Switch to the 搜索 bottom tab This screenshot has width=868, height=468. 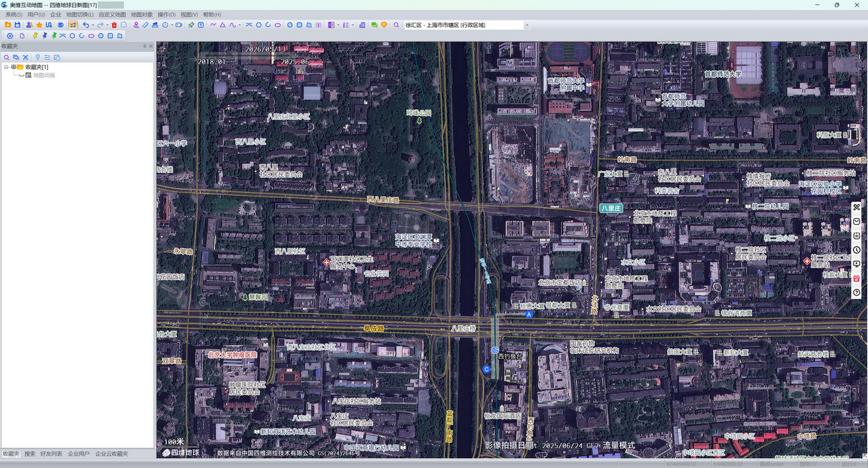point(30,454)
